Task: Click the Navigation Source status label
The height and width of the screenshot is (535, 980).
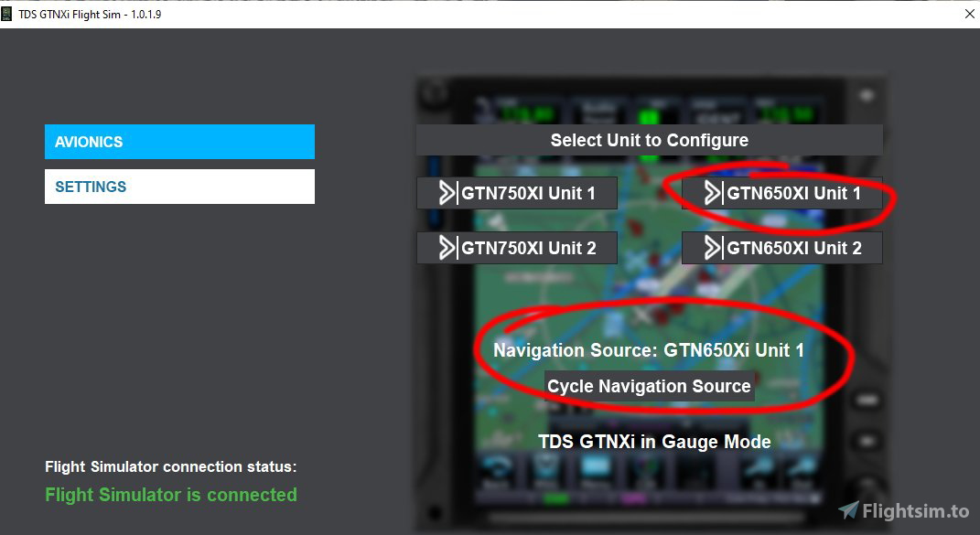Action: click(x=649, y=350)
